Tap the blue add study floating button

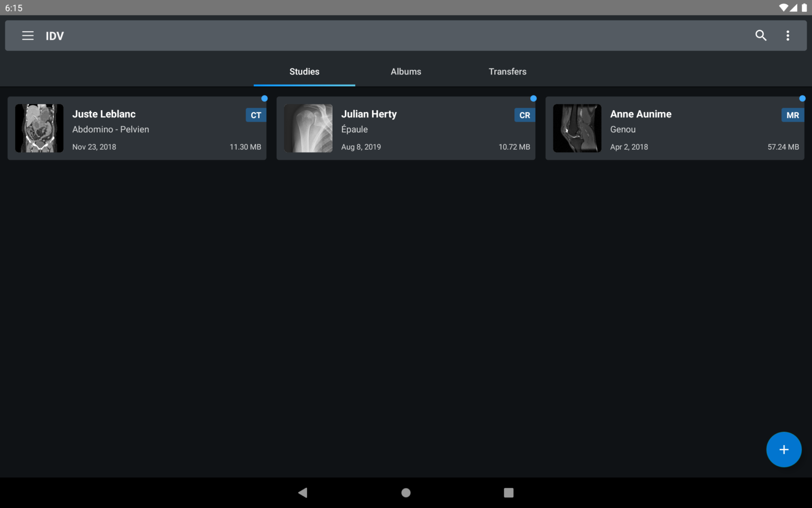pos(784,449)
